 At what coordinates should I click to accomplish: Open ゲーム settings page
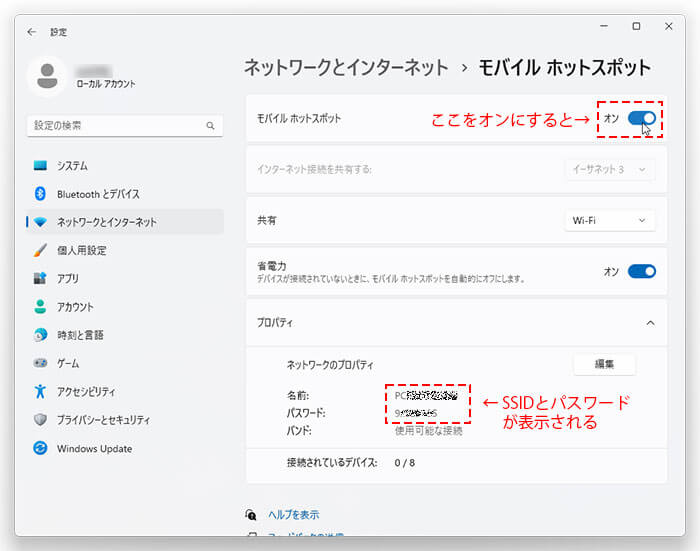(125, 363)
